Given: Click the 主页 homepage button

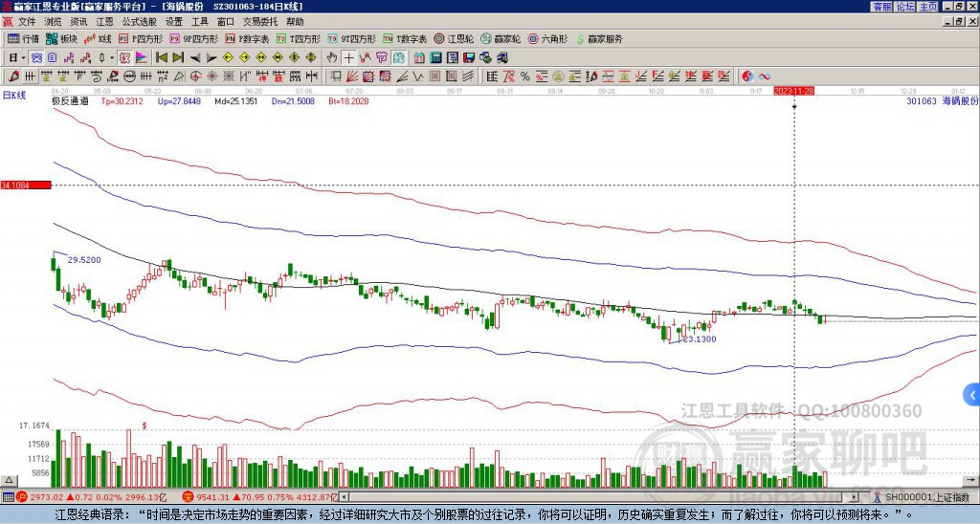Looking at the screenshot, I should click(x=927, y=7).
